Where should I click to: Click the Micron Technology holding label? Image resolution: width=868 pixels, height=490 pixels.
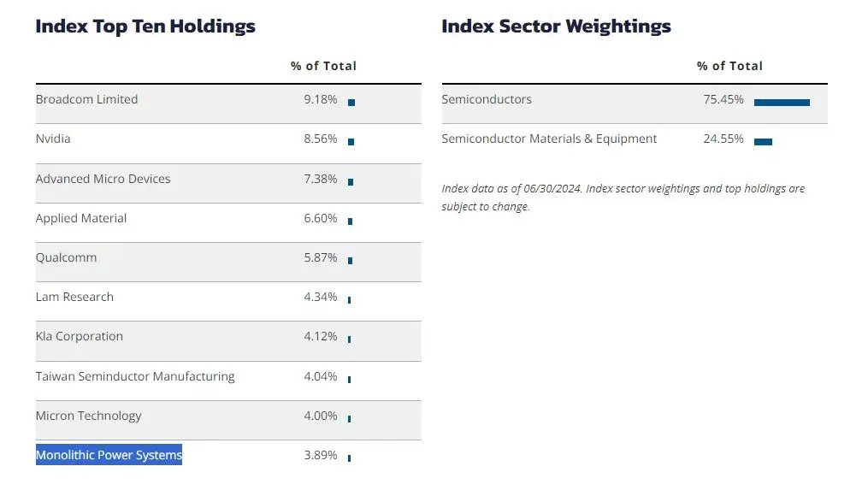[88, 416]
